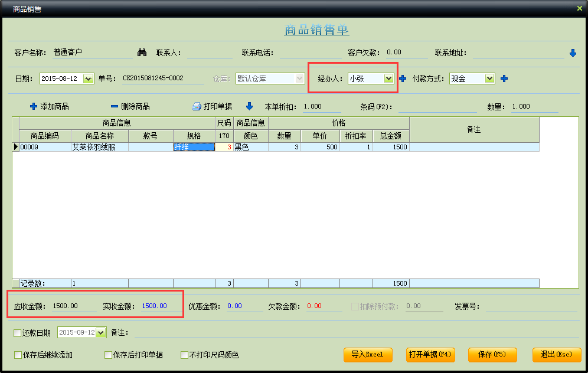Open the 日期 date dropdown
This screenshot has width=588, height=373.
(88, 78)
